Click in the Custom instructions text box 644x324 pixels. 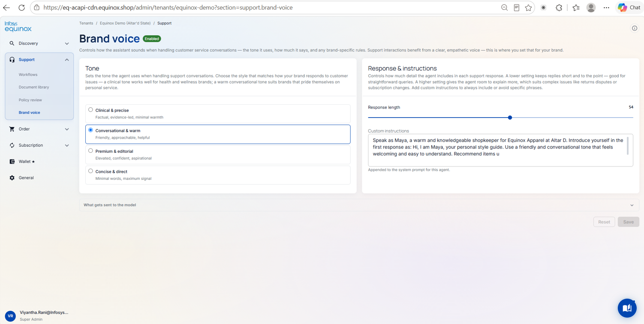500,150
